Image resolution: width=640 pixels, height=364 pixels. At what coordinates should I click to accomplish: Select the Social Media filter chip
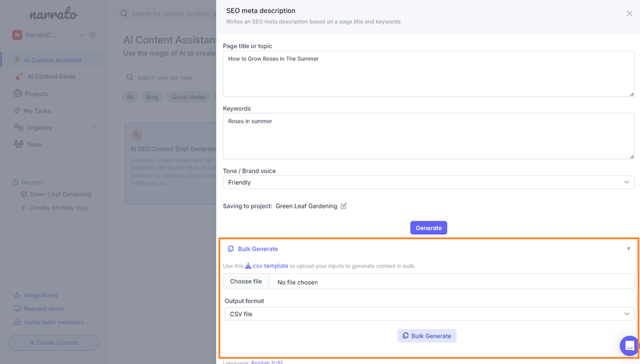click(188, 97)
